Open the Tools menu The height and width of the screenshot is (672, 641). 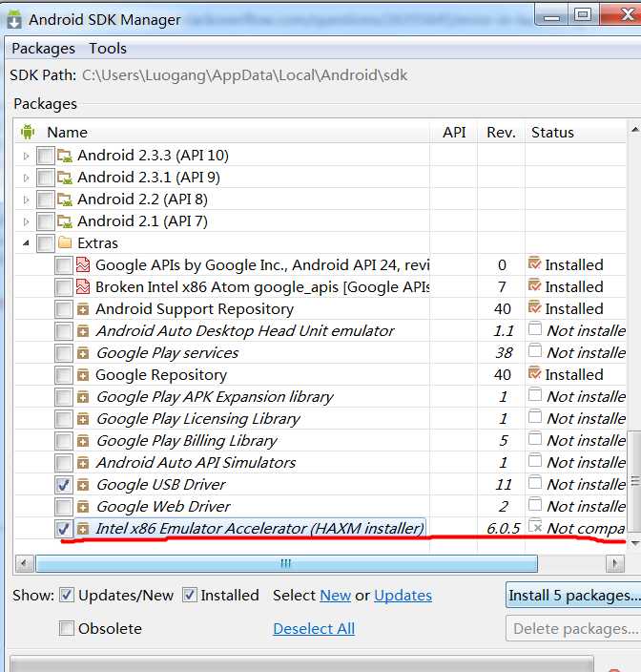(x=108, y=49)
